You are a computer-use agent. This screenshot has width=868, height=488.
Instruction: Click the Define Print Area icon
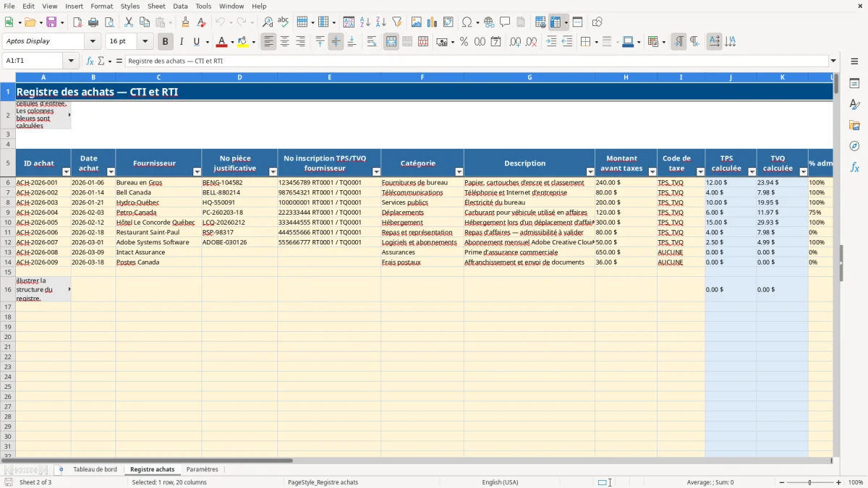[540, 22]
